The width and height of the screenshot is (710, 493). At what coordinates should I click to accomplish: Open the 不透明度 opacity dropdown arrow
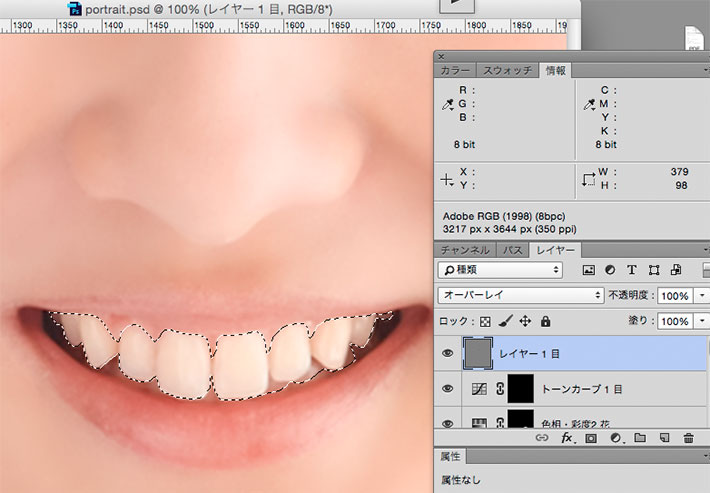pos(702,296)
